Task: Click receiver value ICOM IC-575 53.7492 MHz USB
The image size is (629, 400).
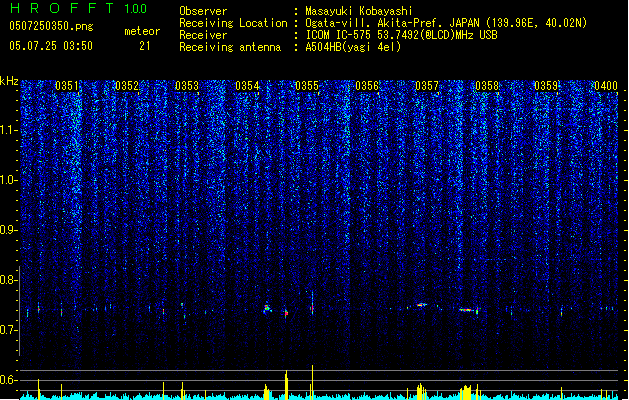Action: click(402, 35)
